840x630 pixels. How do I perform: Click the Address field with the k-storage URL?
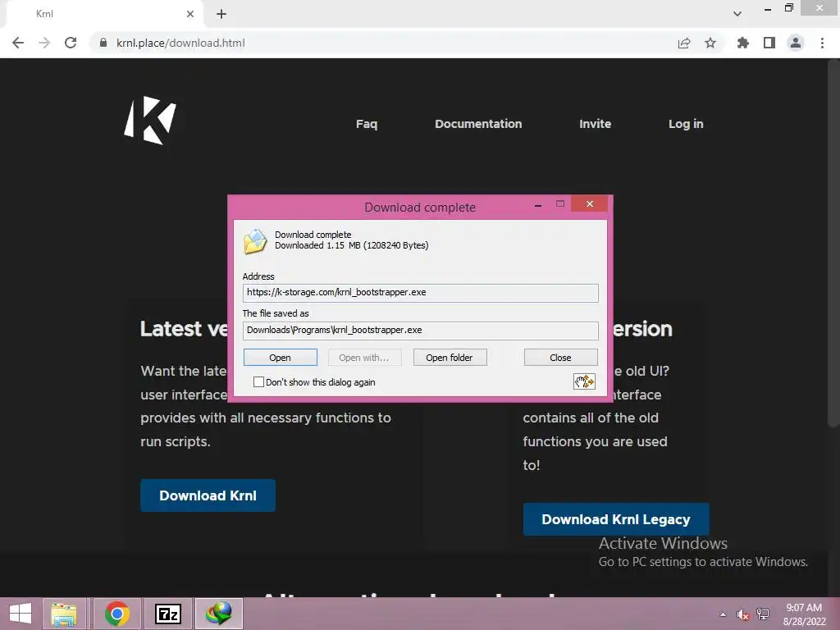(421, 293)
